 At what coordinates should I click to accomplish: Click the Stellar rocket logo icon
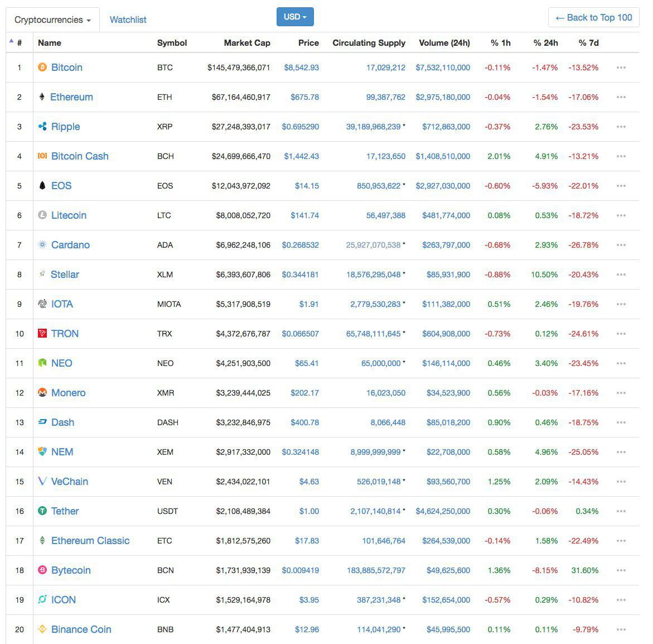pos(42,274)
